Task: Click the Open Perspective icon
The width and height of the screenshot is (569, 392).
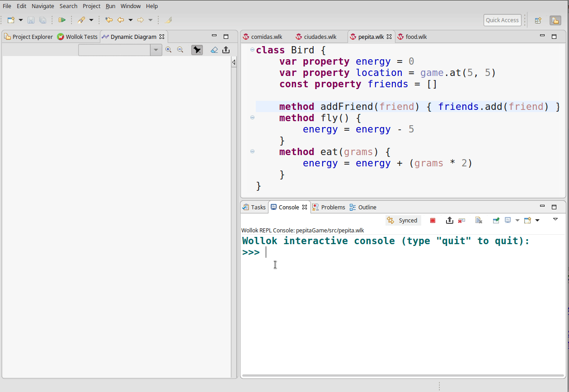Action: tap(538, 20)
